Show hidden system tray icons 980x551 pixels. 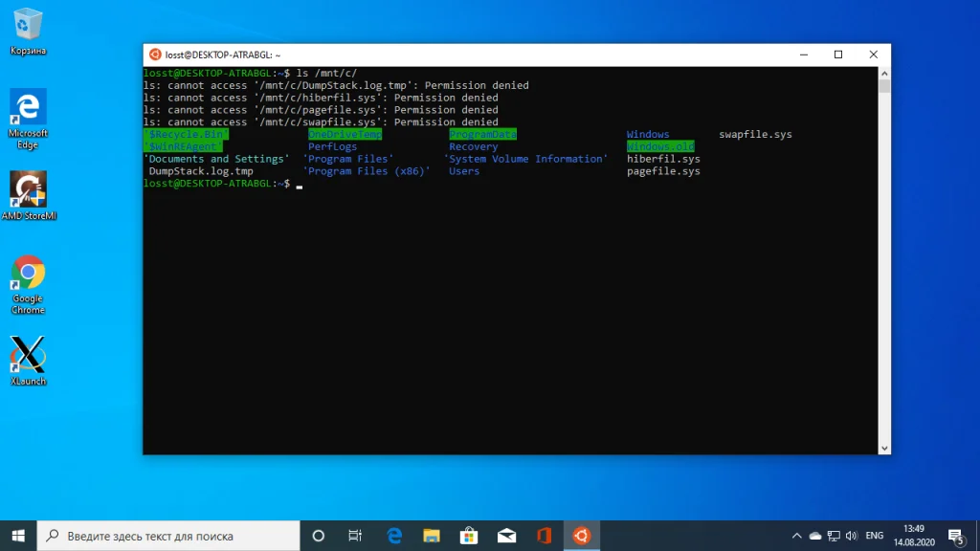(x=797, y=536)
